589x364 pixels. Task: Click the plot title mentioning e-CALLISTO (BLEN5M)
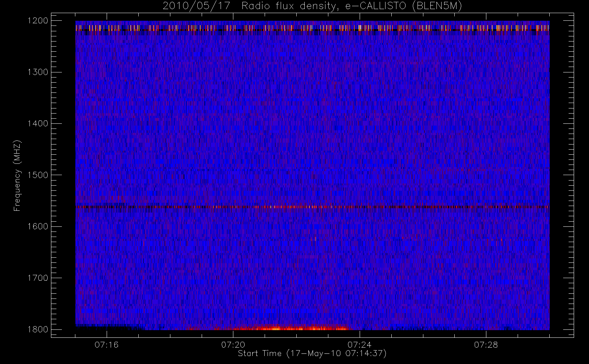coord(312,6)
